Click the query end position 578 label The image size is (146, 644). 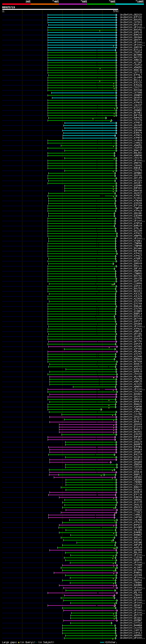pos(115,11)
